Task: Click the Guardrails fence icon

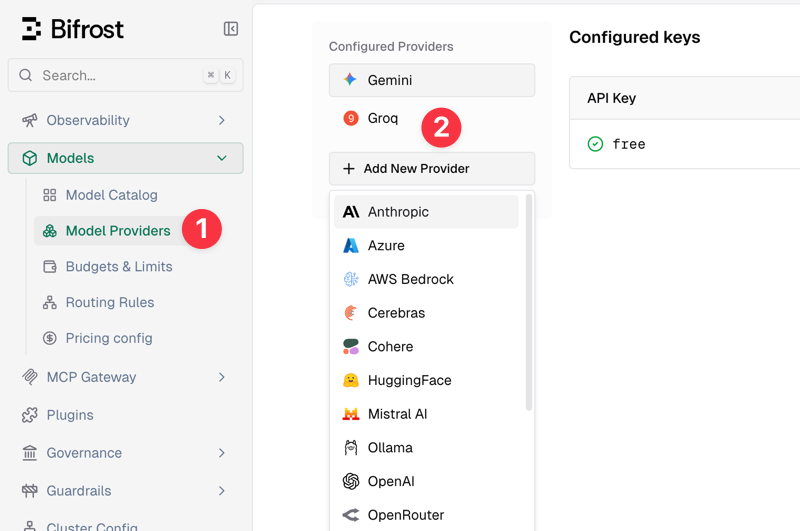Action: pyautogui.click(x=30, y=491)
